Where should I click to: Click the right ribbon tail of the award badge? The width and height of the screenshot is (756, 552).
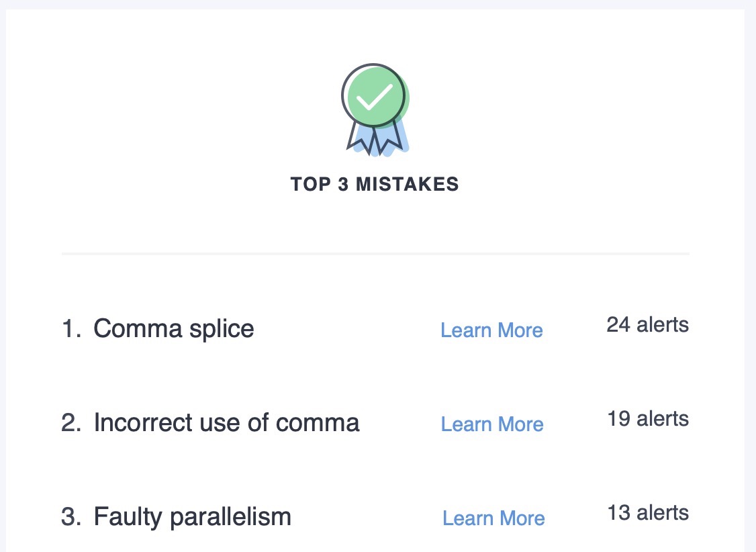tap(389, 138)
